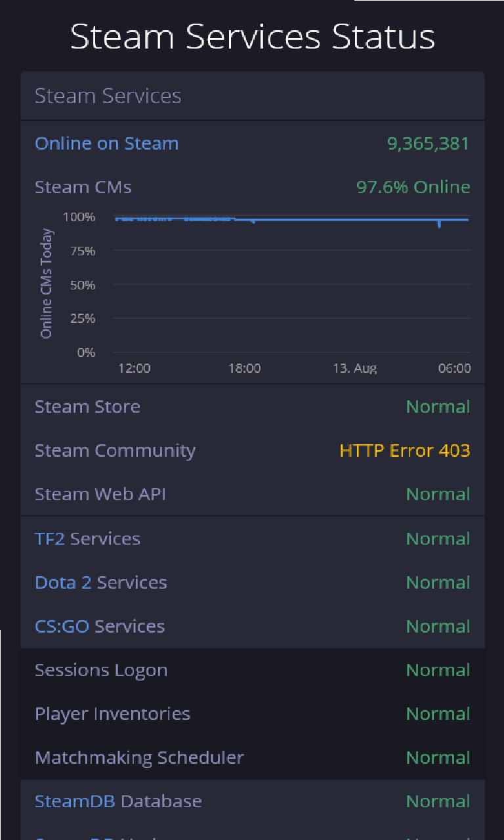The width and height of the screenshot is (504, 840).
Task: Click the "Online CMs Today" axis title
Action: (x=46, y=284)
